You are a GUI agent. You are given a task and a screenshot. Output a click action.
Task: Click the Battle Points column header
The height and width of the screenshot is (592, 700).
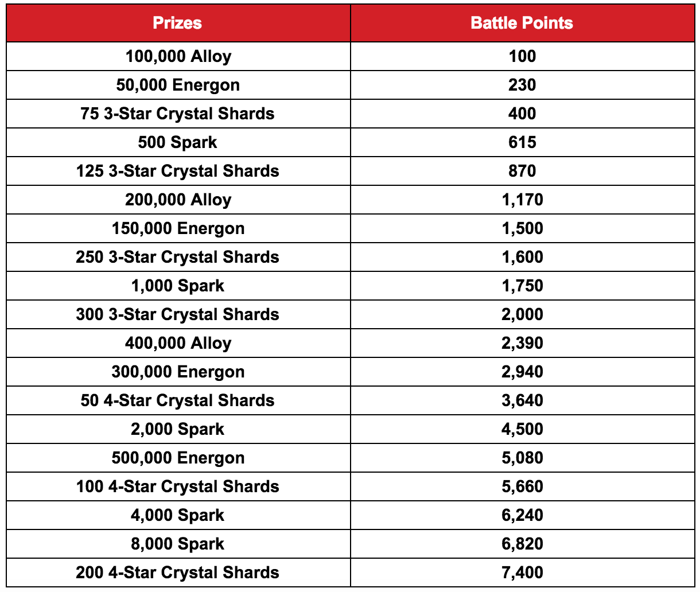(x=522, y=23)
